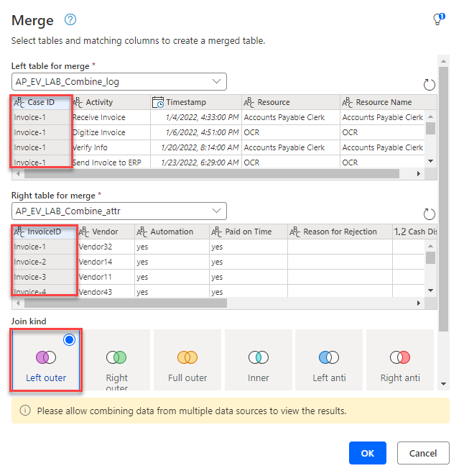Click the Send Invoice to ERP cell
Image resolution: width=464 pixels, height=476 pixels.
coord(111,162)
